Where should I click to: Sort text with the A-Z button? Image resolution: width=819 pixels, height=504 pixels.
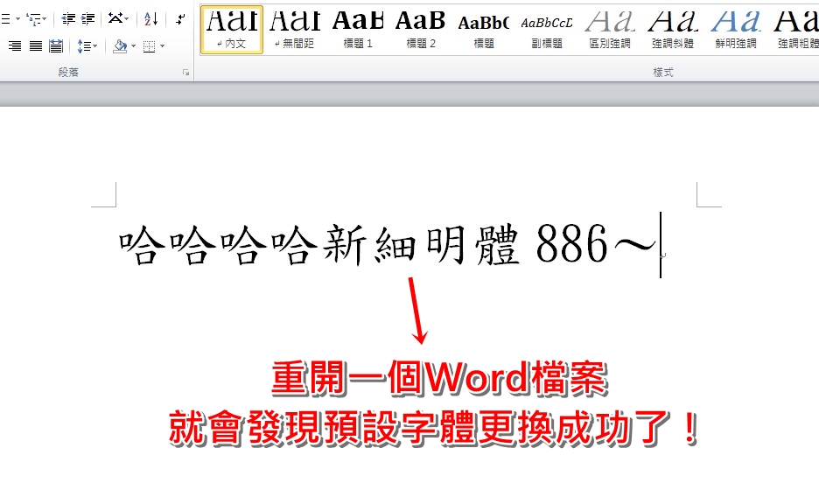pyautogui.click(x=151, y=19)
